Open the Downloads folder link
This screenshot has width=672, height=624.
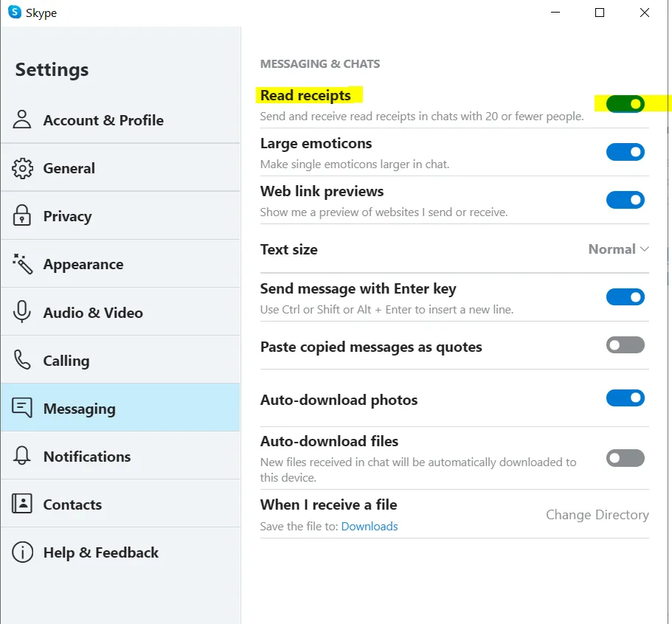click(x=370, y=527)
